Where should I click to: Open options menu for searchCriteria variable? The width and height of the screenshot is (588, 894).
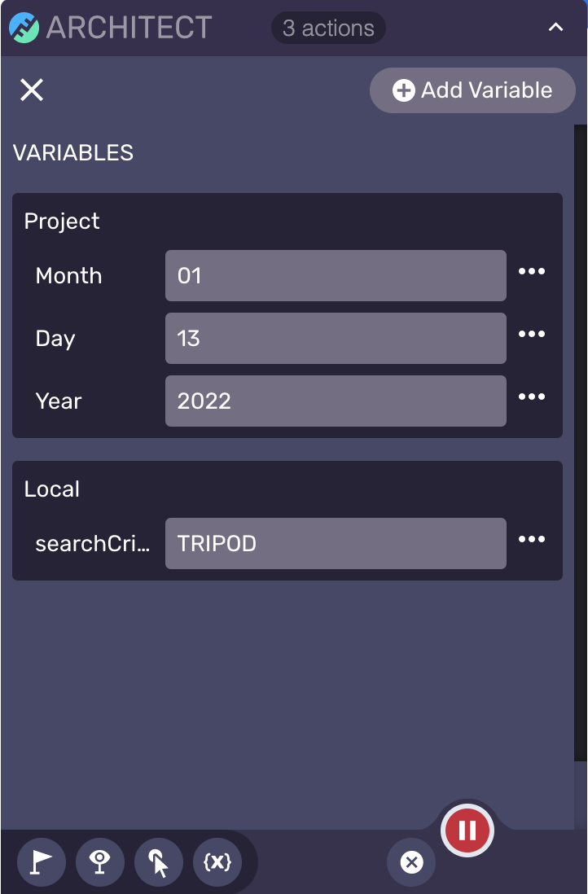532,539
